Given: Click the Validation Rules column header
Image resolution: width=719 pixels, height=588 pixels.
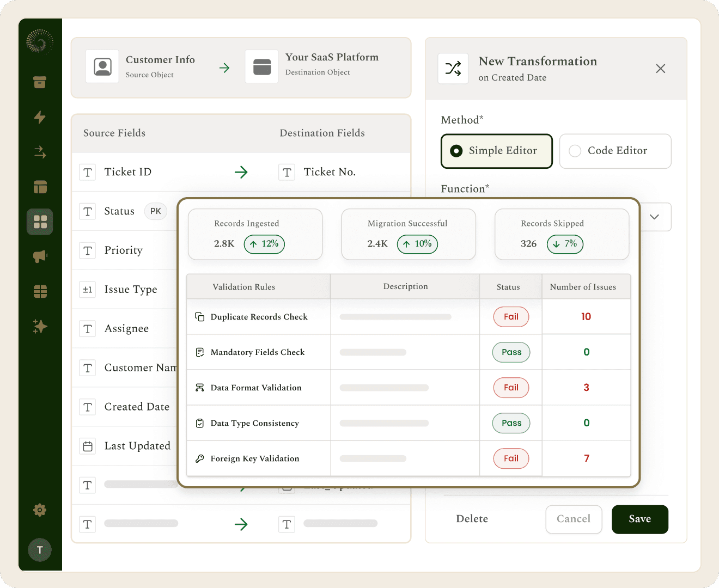Looking at the screenshot, I should click(x=244, y=287).
